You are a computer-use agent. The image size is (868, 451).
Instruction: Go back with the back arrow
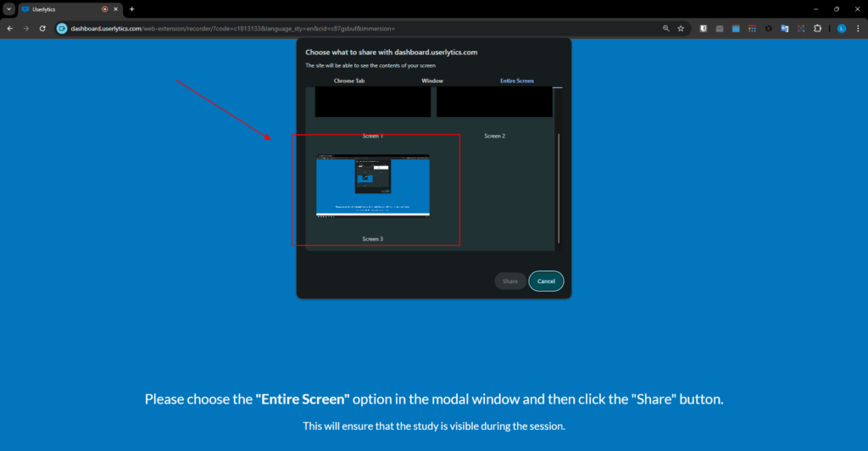(9, 28)
